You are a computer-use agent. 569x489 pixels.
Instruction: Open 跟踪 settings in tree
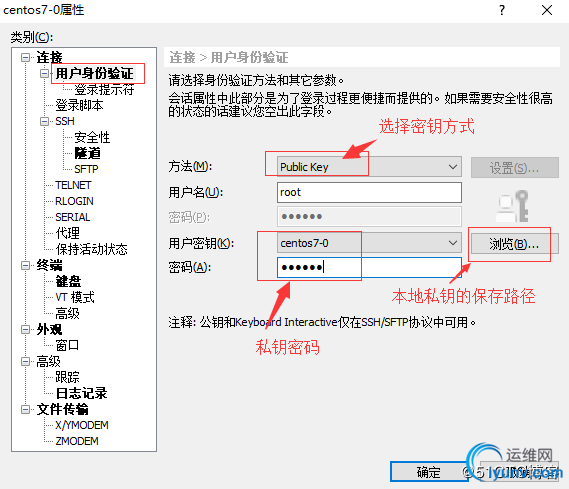pos(67,377)
